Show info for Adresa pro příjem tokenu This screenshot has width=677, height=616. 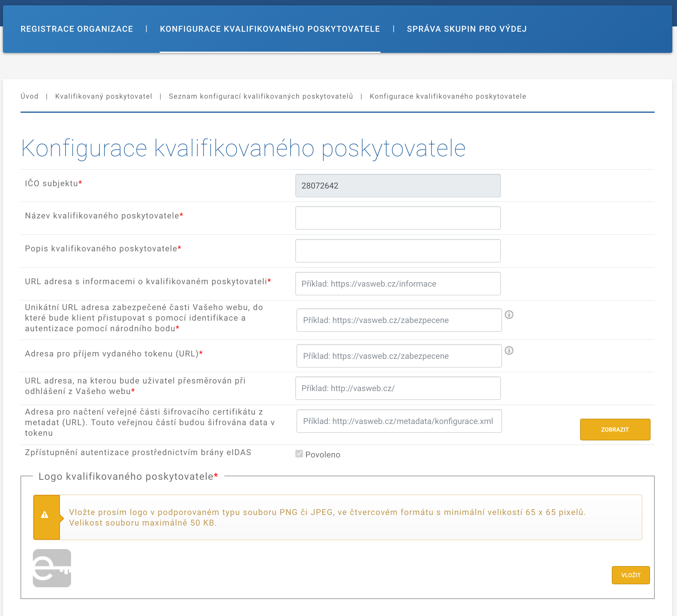(x=509, y=351)
